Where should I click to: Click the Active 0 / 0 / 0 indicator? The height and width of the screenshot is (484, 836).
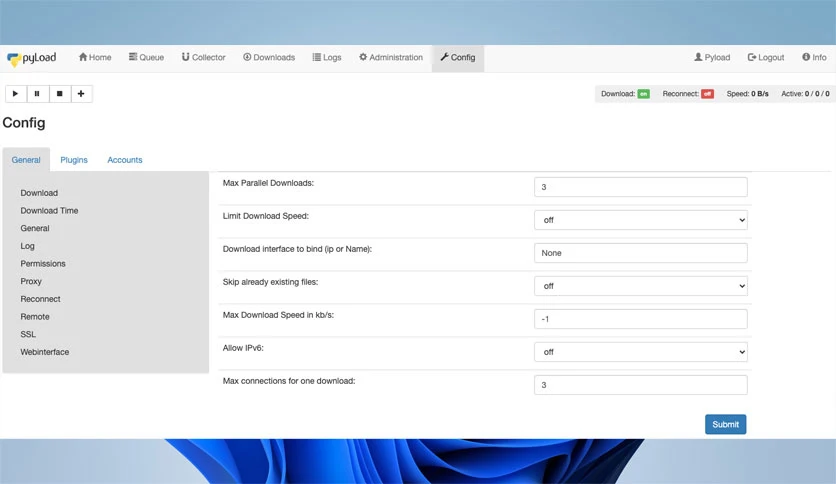[805, 94]
